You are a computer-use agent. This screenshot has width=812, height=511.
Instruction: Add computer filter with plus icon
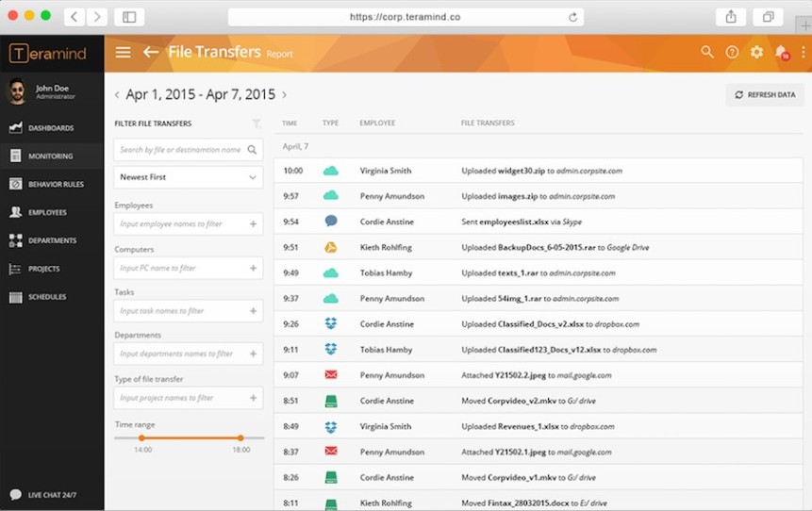(x=254, y=268)
